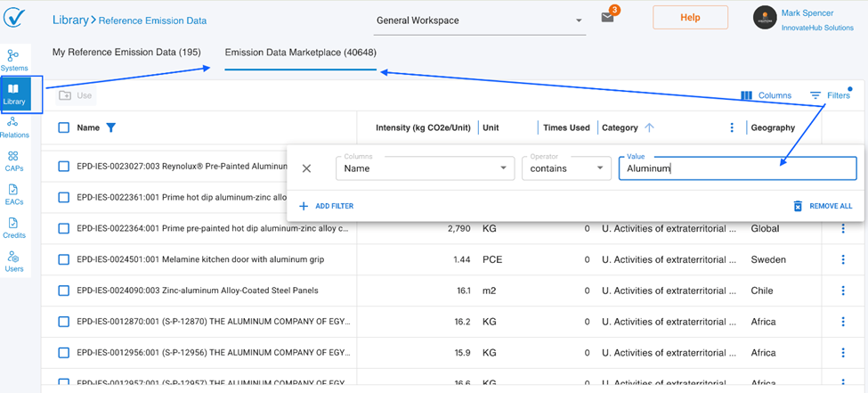Open the mail notifications icon

[608, 18]
